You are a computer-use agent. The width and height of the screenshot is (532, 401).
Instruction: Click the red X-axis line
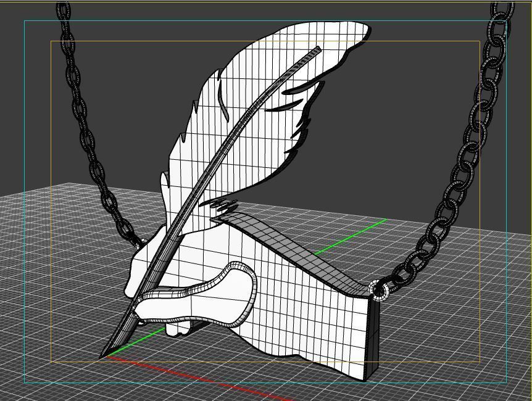(x=200, y=378)
